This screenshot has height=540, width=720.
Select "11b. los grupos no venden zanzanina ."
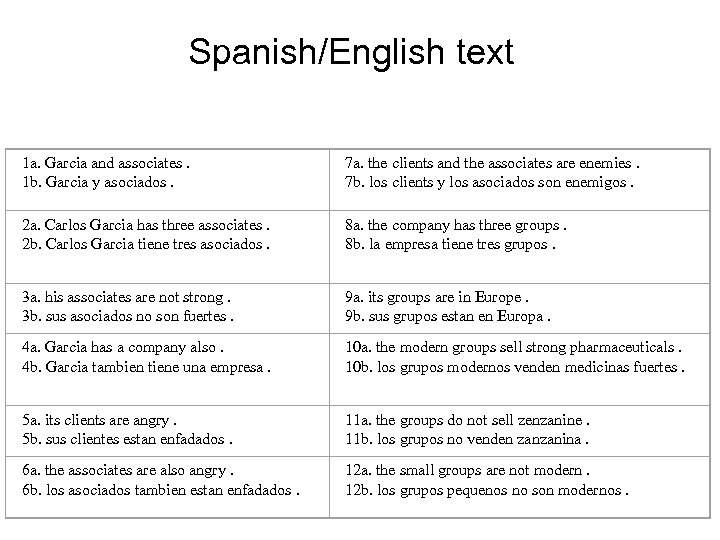467,439
